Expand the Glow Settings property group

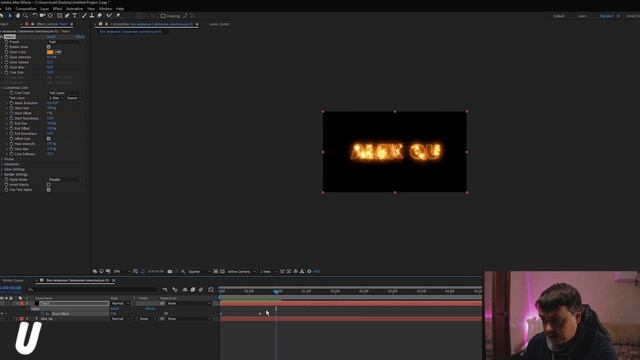2,169
